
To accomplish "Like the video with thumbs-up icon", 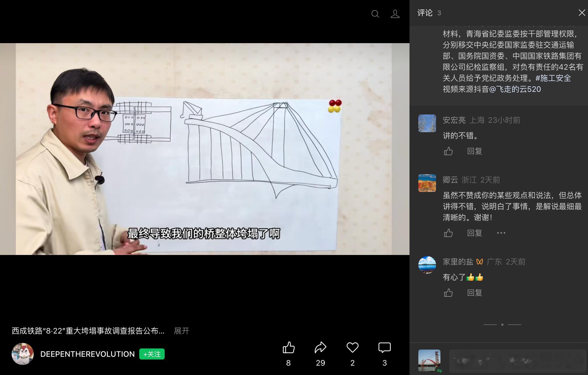I will click(288, 348).
